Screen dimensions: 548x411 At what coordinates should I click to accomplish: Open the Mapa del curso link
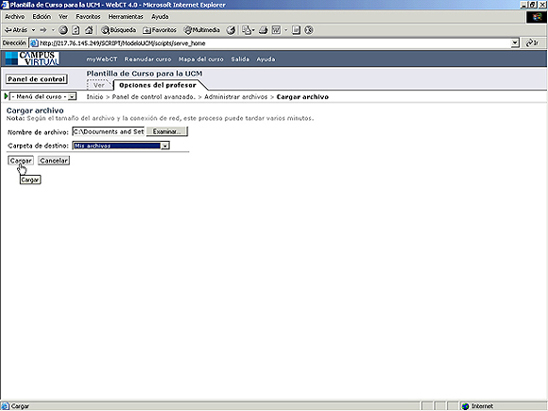coord(201,59)
